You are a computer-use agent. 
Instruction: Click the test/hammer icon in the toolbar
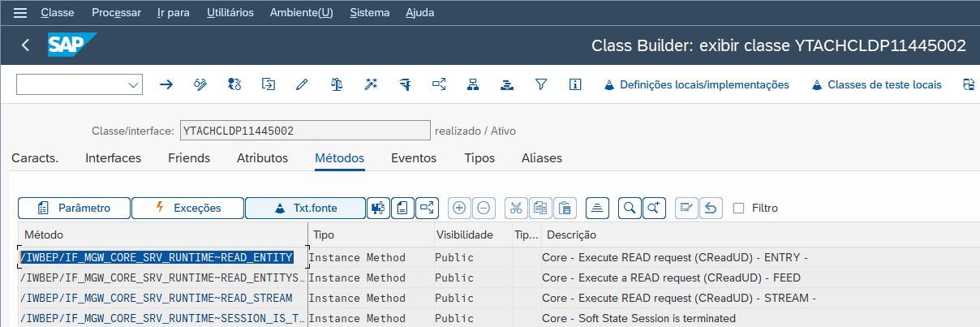point(405,84)
